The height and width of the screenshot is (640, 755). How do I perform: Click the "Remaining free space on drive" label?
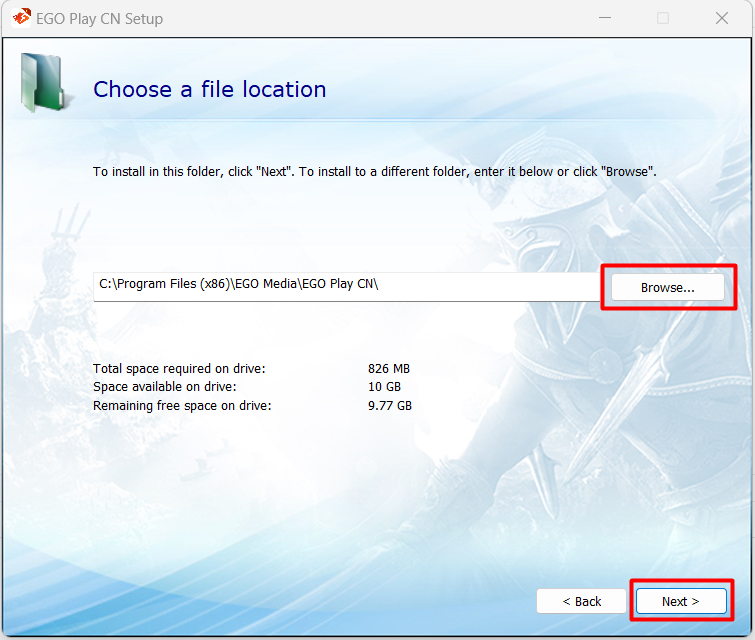coord(182,406)
